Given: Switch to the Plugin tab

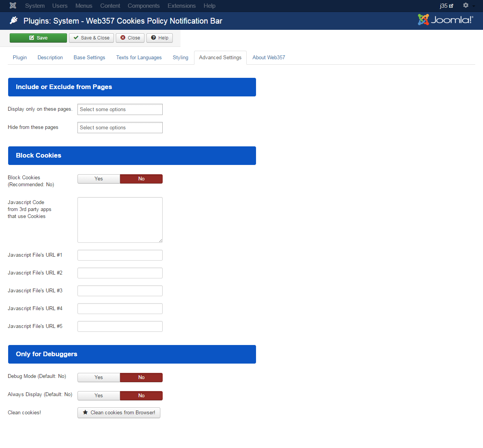Looking at the screenshot, I should click(x=20, y=57).
